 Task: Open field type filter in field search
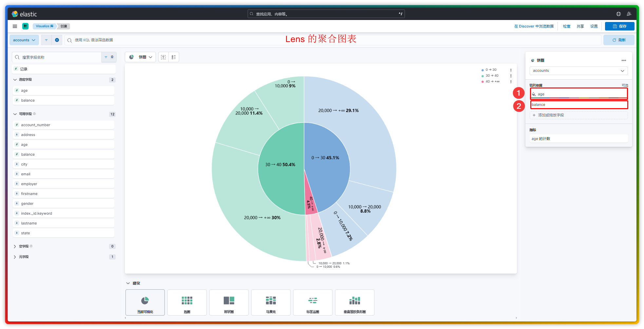(109, 57)
